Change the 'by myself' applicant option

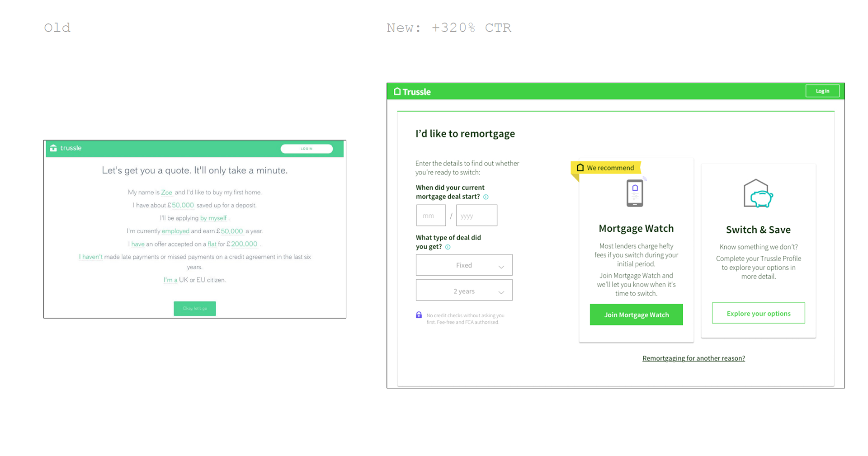coord(213,218)
